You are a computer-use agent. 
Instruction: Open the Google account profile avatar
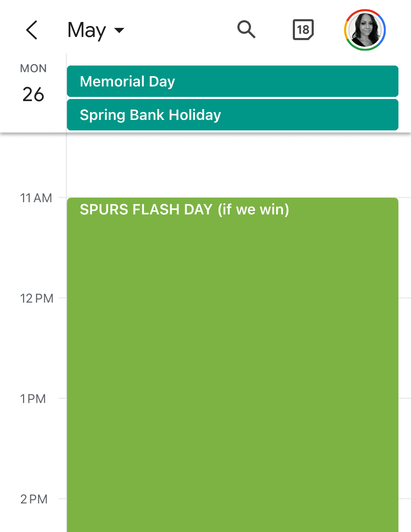tap(365, 30)
